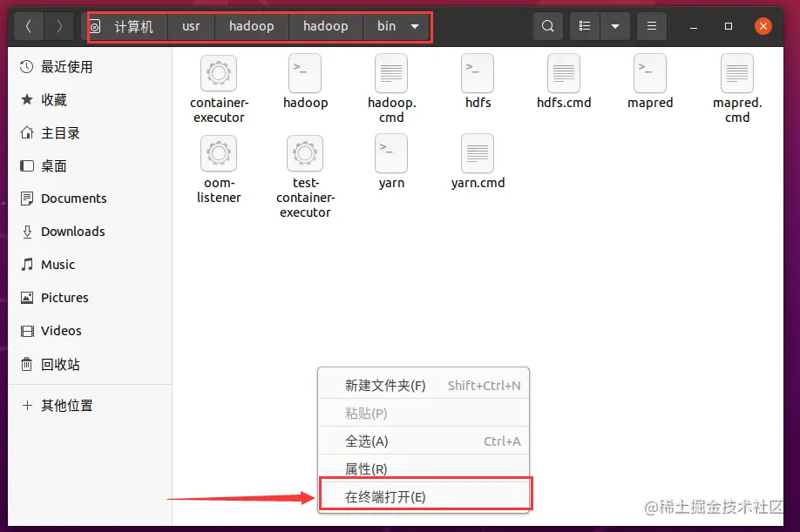Open 回收站 trash in sidebar
The width and height of the screenshot is (800, 532).
click(90, 364)
